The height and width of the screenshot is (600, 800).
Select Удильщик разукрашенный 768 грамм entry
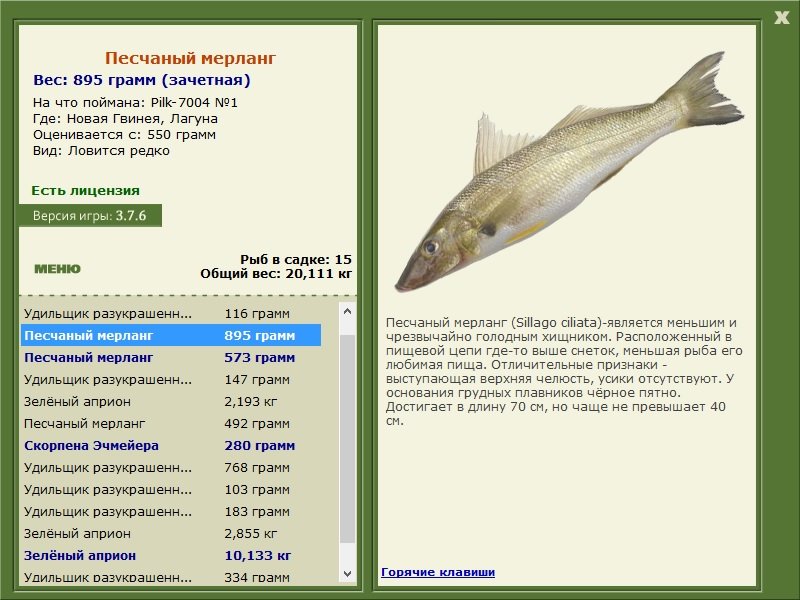[171, 467]
